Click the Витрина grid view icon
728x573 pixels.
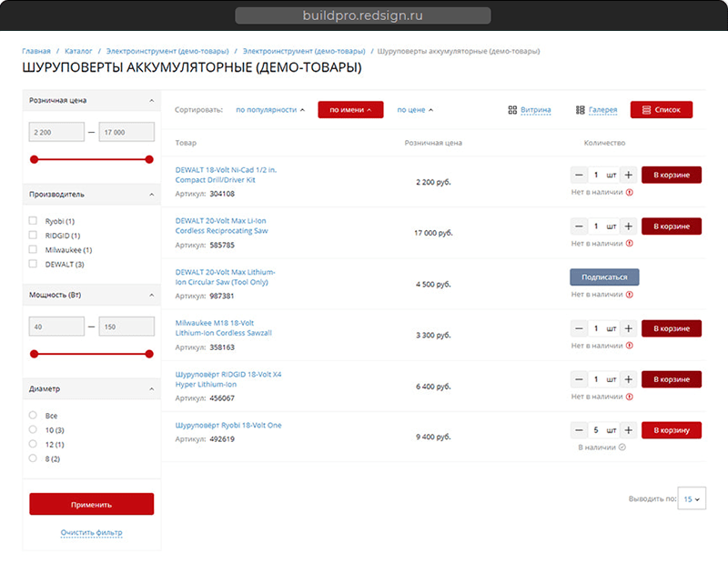pyautogui.click(x=512, y=110)
